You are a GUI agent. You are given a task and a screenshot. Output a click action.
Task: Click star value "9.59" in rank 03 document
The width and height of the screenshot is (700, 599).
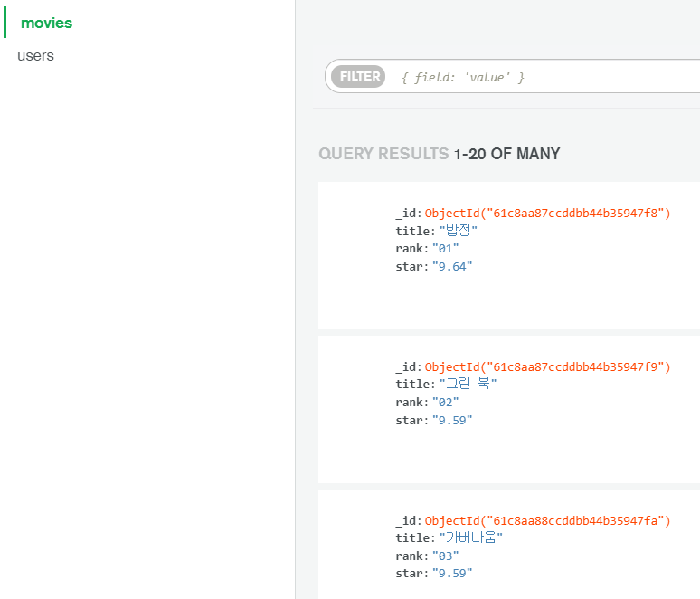point(452,573)
